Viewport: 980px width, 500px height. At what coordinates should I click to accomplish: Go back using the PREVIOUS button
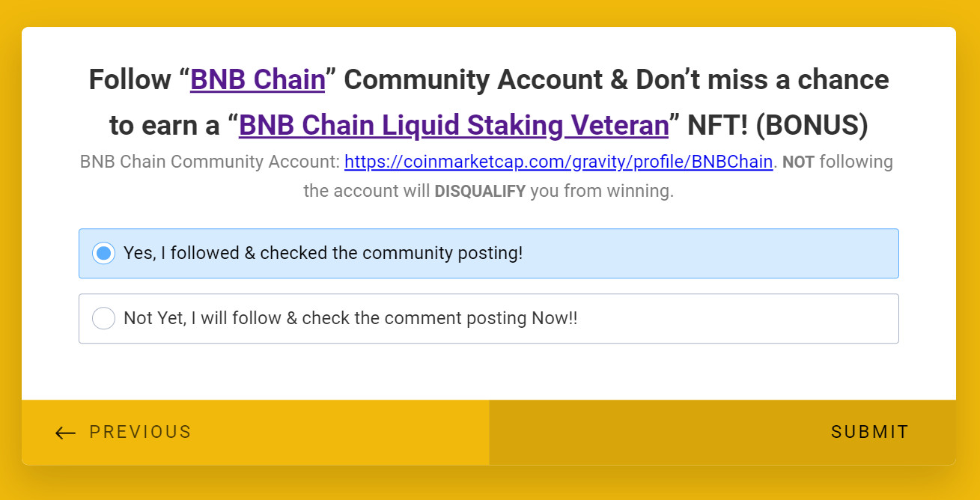[140, 433]
